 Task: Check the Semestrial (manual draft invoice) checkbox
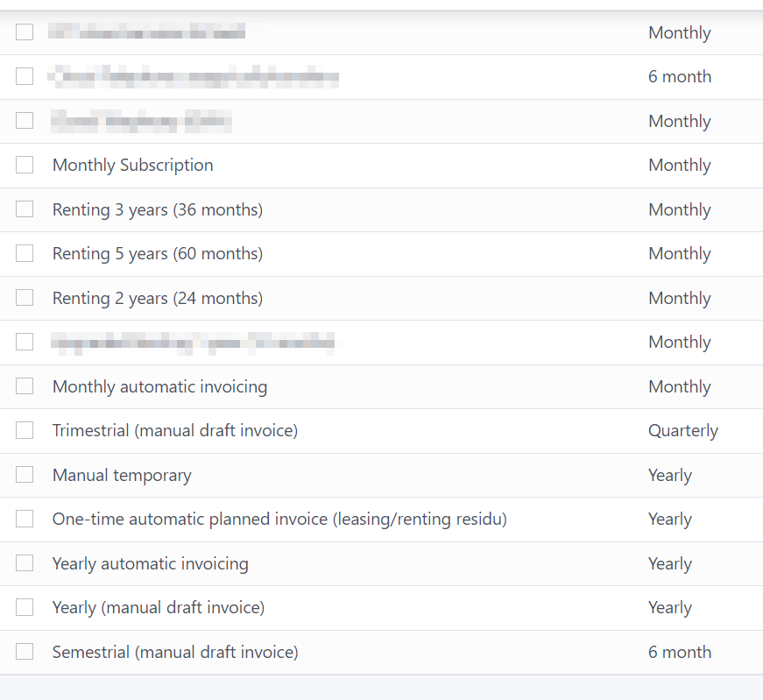[25, 652]
